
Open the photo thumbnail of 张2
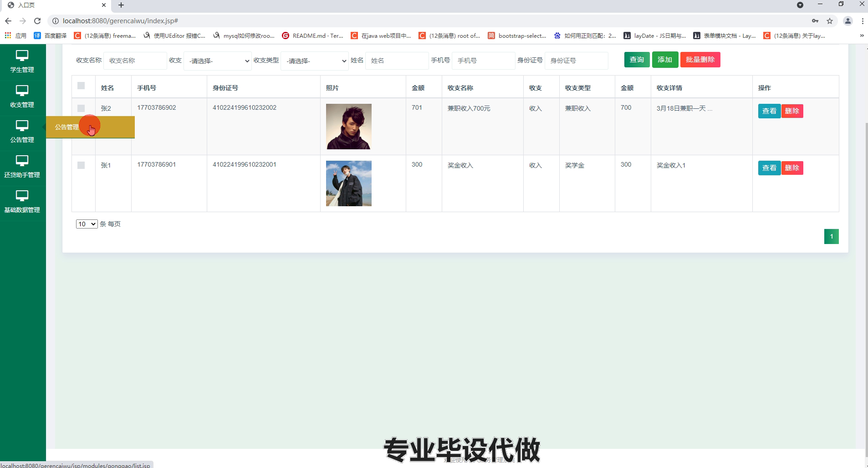click(x=349, y=127)
